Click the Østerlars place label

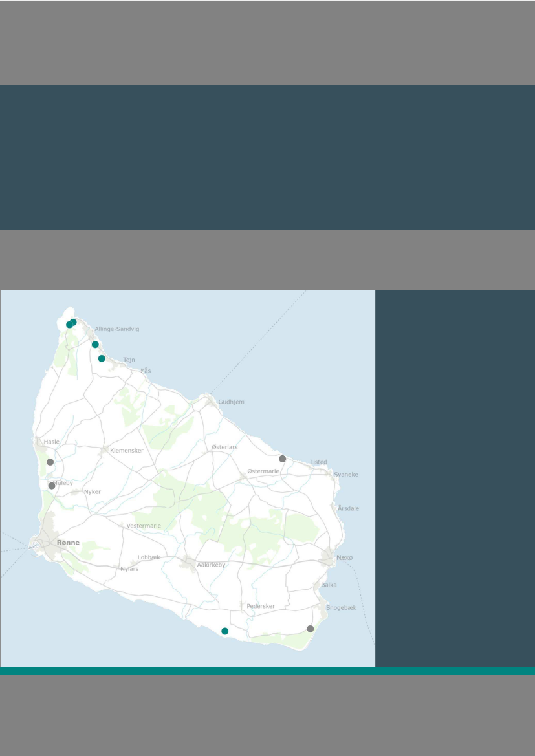224,447
